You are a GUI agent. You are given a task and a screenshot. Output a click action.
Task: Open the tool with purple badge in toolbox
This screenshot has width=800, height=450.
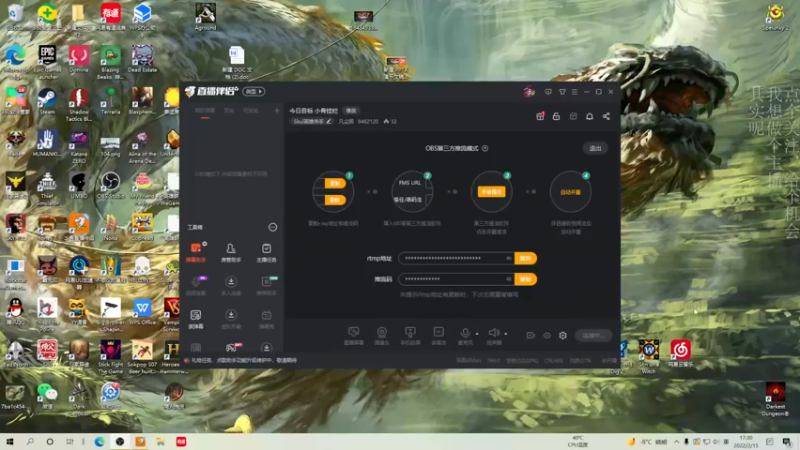196,285
